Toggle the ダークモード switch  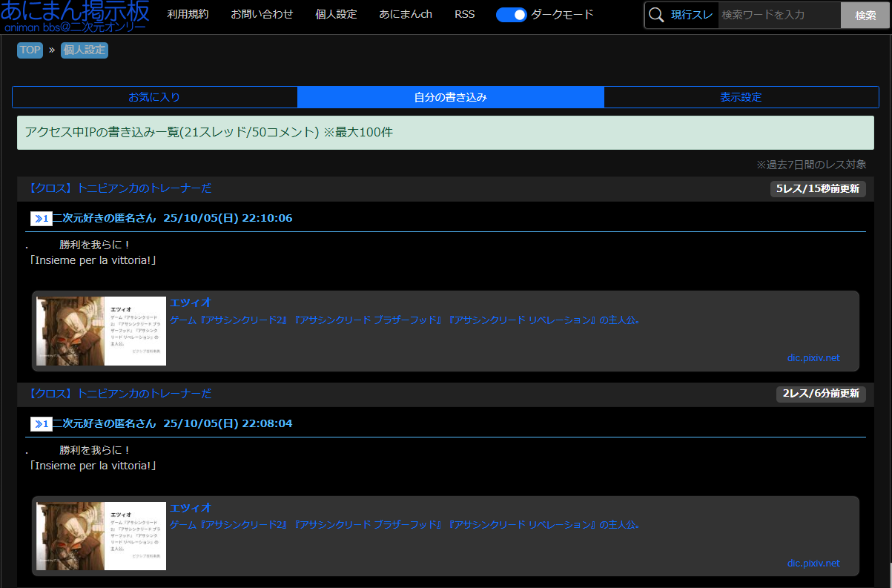(x=511, y=15)
